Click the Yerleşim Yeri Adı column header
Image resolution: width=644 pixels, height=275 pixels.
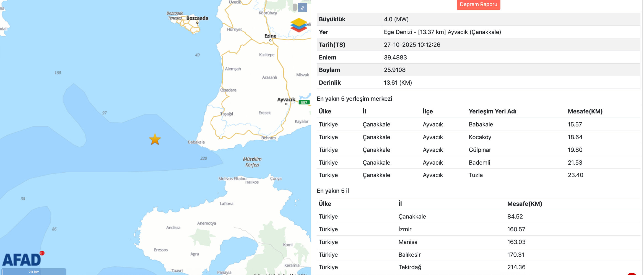point(492,111)
